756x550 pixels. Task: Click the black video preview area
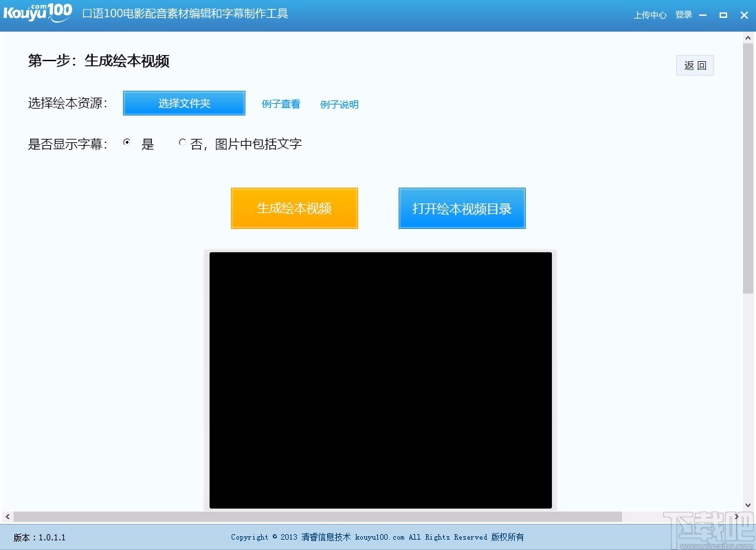[380, 379]
